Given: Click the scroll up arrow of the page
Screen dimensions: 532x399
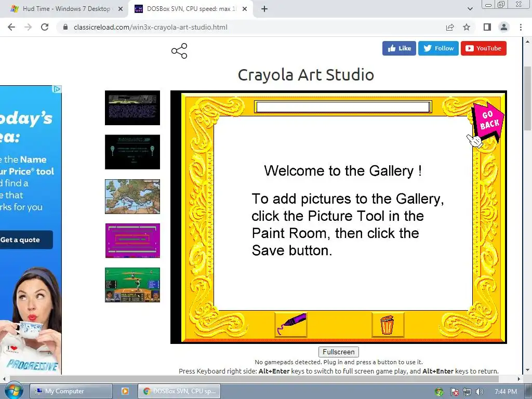Looking at the screenshot, I should 527,42.
